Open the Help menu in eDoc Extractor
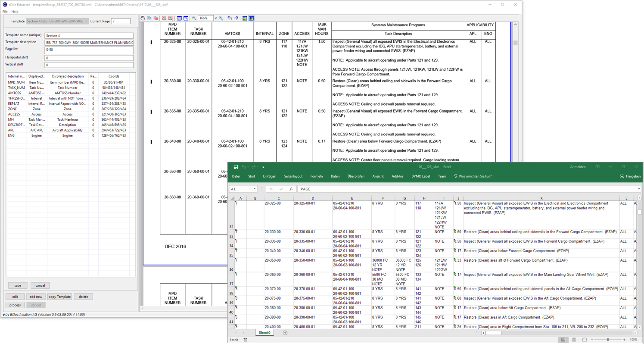The image size is (644, 344). 15,12
